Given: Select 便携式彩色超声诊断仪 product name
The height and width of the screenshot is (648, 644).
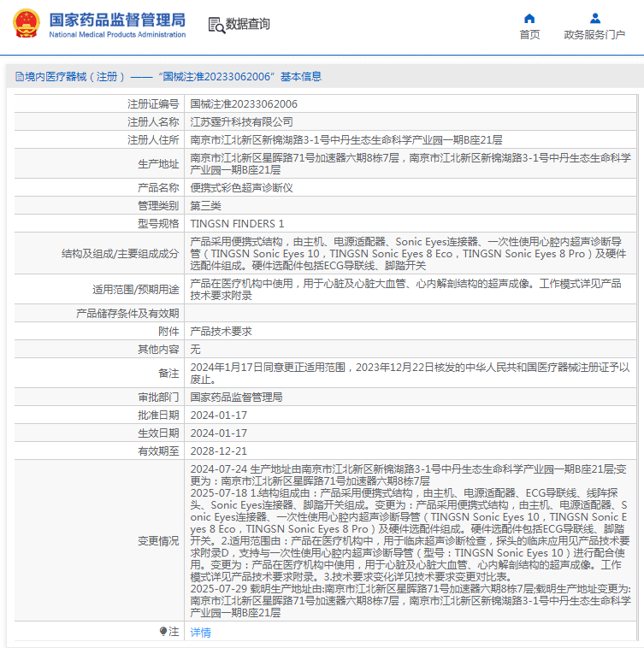Looking at the screenshot, I should click(x=242, y=188).
